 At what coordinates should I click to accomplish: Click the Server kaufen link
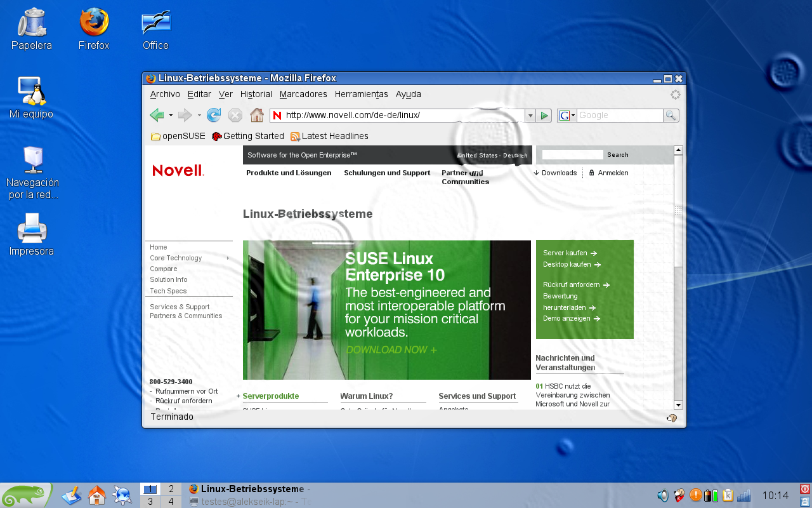pos(570,253)
